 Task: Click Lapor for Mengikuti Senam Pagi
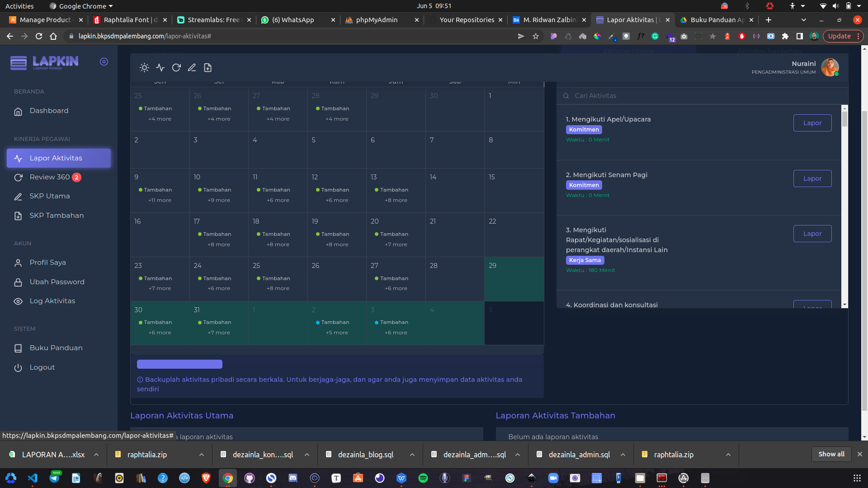pyautogui.click(x=812, y=178)
